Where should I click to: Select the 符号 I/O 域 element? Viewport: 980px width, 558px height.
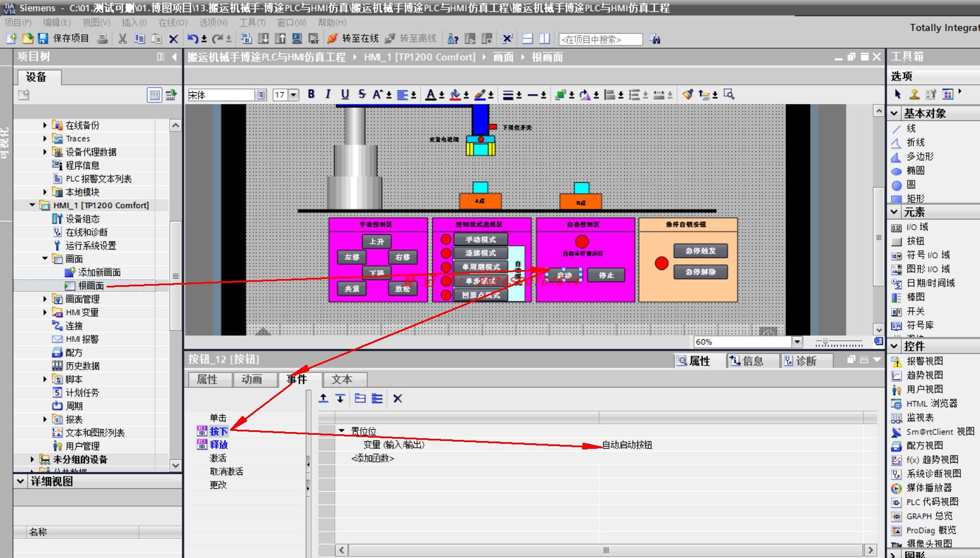[928, 255]
